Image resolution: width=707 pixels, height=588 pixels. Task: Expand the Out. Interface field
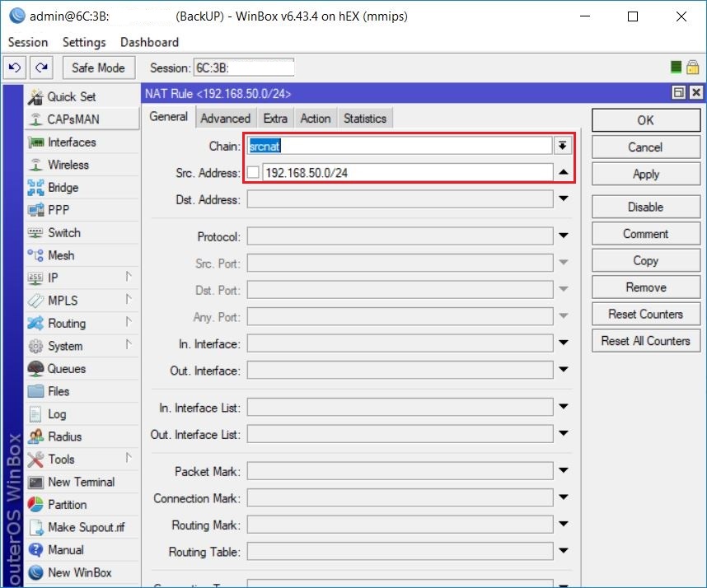(564, 370)
